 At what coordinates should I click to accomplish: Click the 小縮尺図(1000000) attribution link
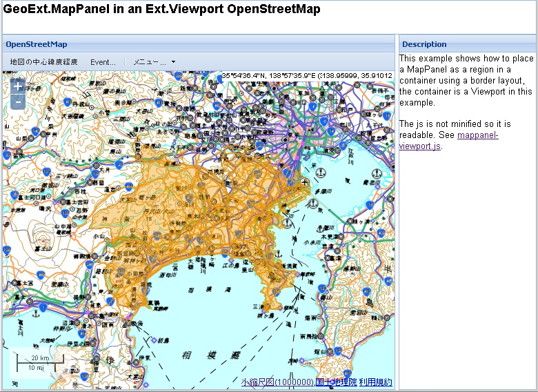click(x=278, y=382)
